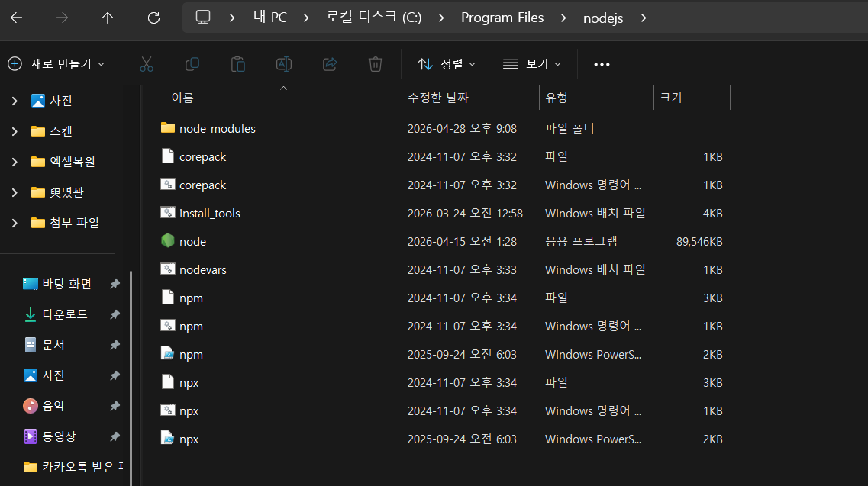The width and height of the screenshot is (868, 486).
Task: Click the PC monitor icon in address bar
Action: coord(203,18)
